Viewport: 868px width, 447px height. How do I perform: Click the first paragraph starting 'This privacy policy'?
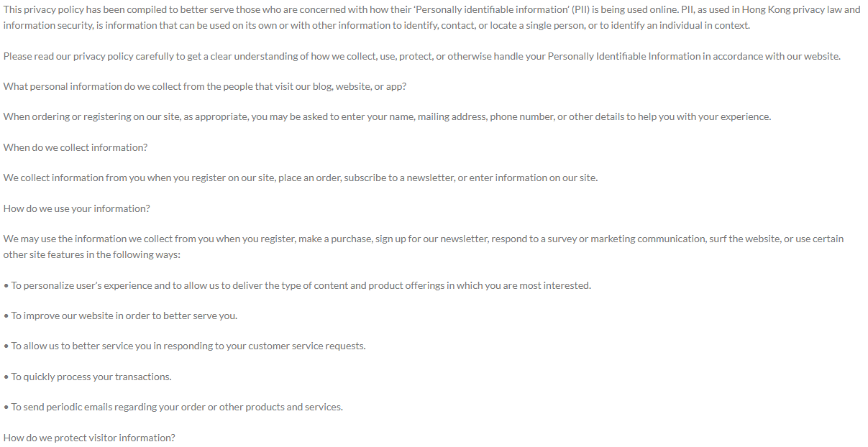(x=432, y=17)
